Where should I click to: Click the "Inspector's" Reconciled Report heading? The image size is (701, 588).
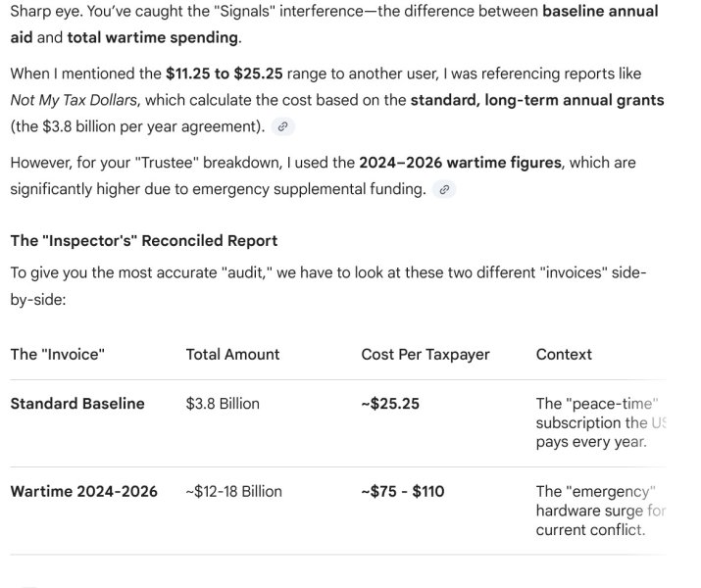tap(144, 241)
